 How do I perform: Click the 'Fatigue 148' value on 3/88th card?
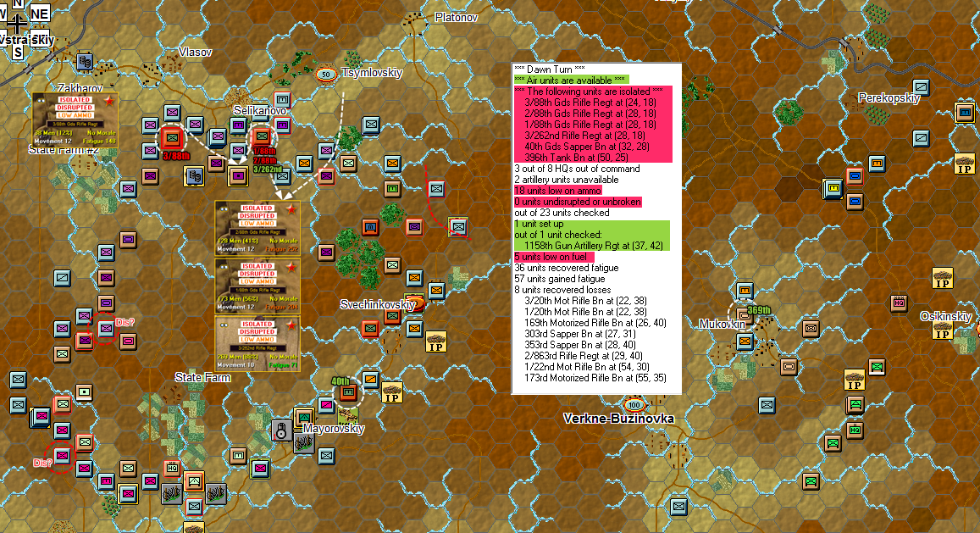click(100, 141)
